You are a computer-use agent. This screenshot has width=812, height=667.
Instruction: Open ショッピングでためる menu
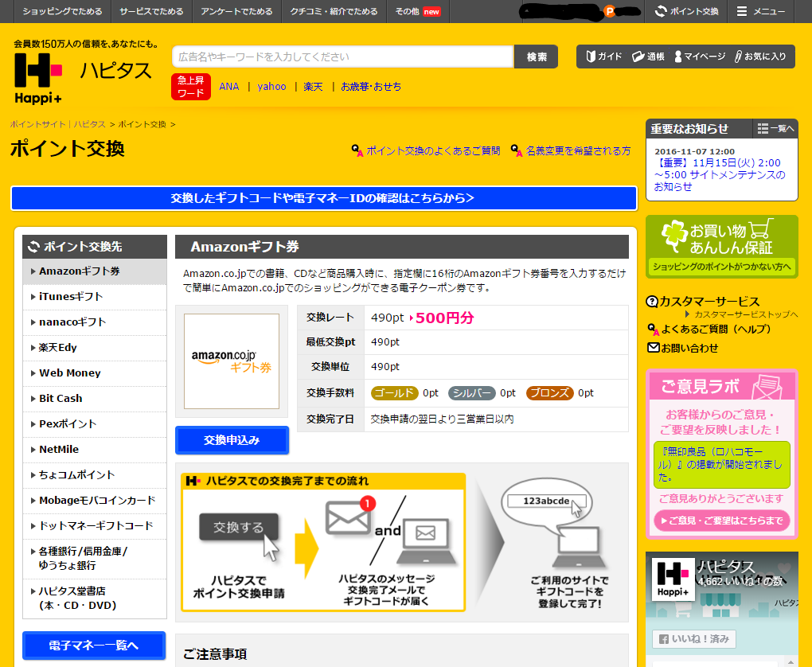63,11
